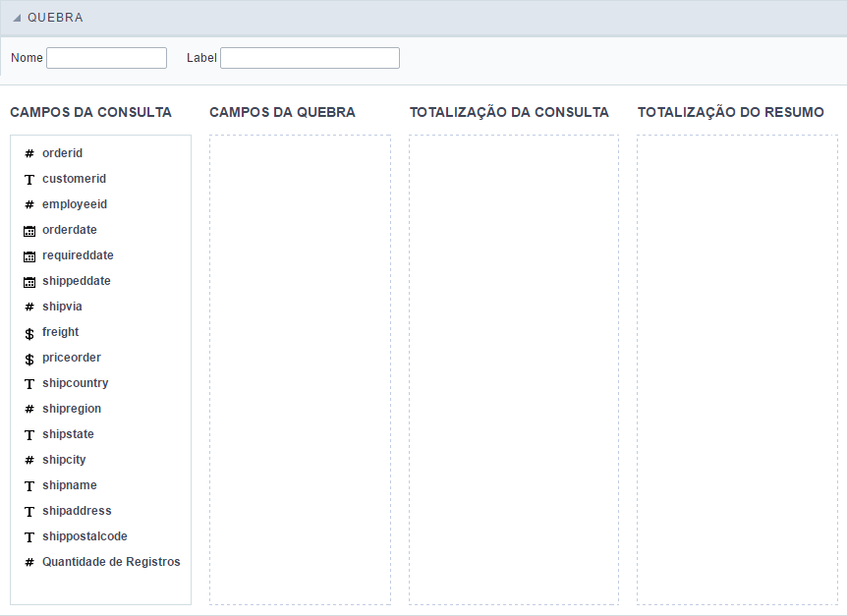The height and width of the screenshot is (616, 847).
Task: Pick the requireddate field
Action: pos(78,255)
